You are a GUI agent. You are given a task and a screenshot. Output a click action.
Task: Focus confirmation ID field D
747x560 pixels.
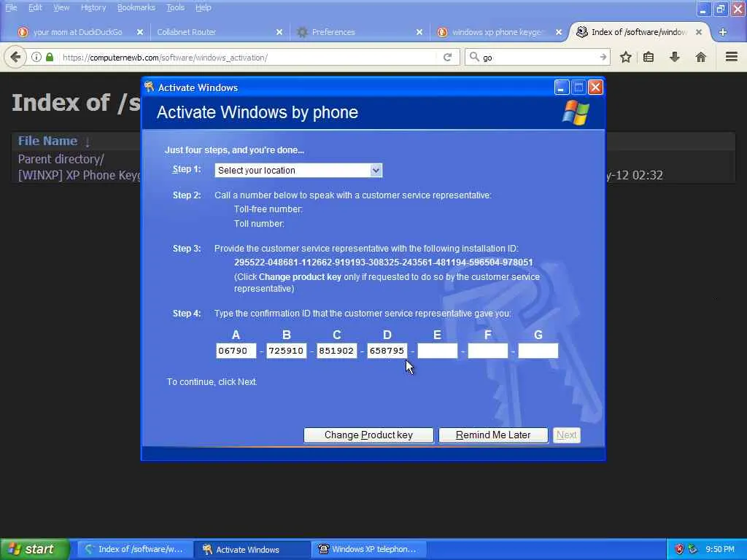(387, 351)
